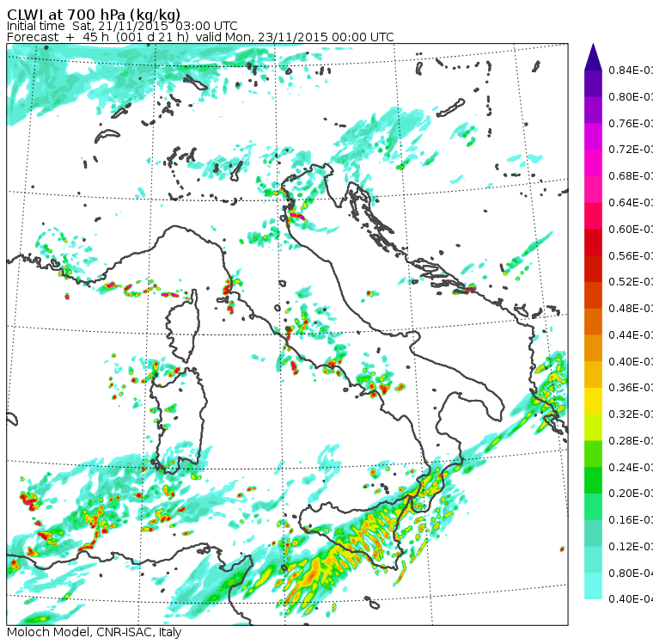Click the colorbar segment just below the 0.84E-03 label
Image resolution: width=653 pixels, height=644 pixels.
click(593, 83)
